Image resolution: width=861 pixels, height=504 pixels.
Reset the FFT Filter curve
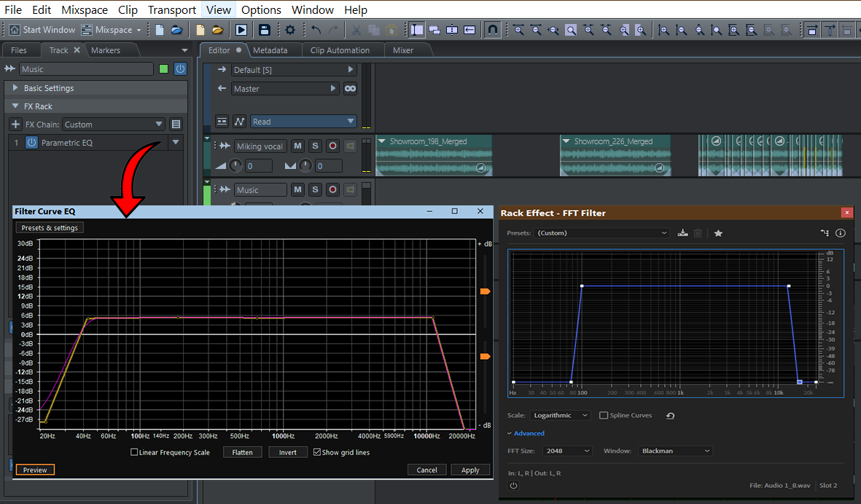[x=670, y=416]
